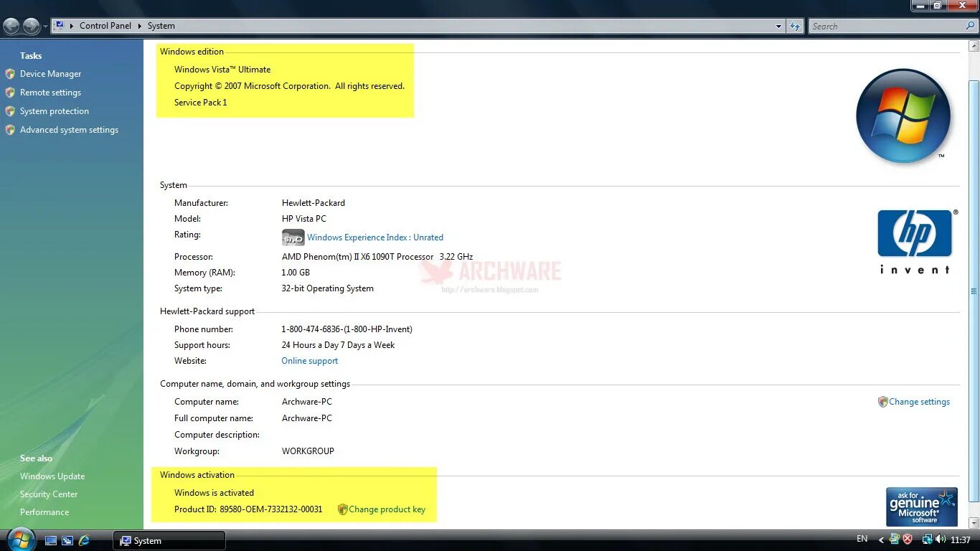
Task: Show hidden tray icons arrow
Action: tap(881, 540)
